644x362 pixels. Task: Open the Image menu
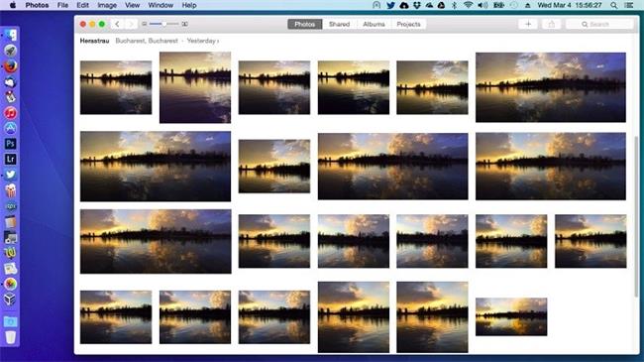coord(107,5)
